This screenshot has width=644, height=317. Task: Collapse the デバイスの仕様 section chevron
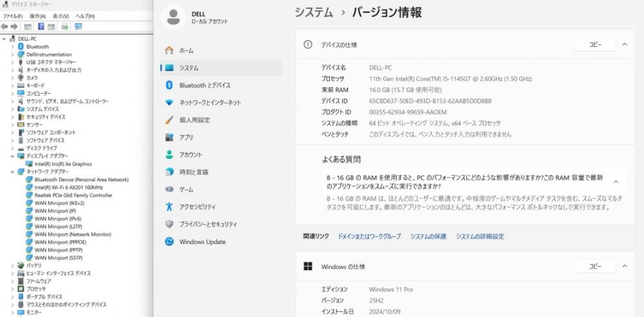click(x=625, y=44)
